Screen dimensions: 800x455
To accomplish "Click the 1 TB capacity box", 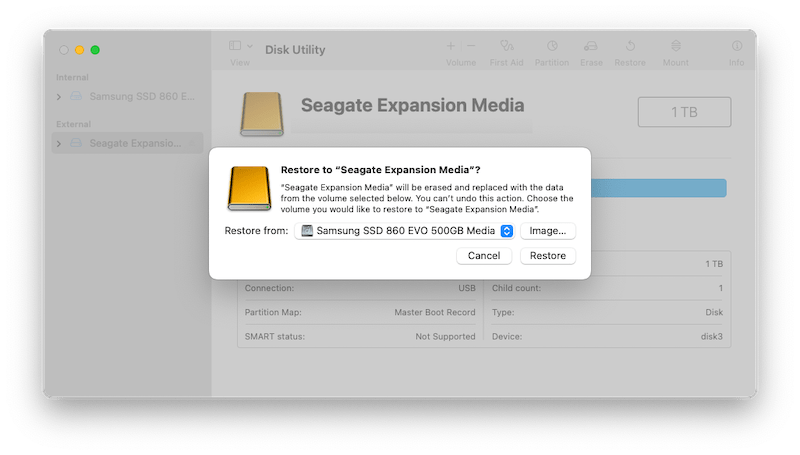I will tap(684, 112).
